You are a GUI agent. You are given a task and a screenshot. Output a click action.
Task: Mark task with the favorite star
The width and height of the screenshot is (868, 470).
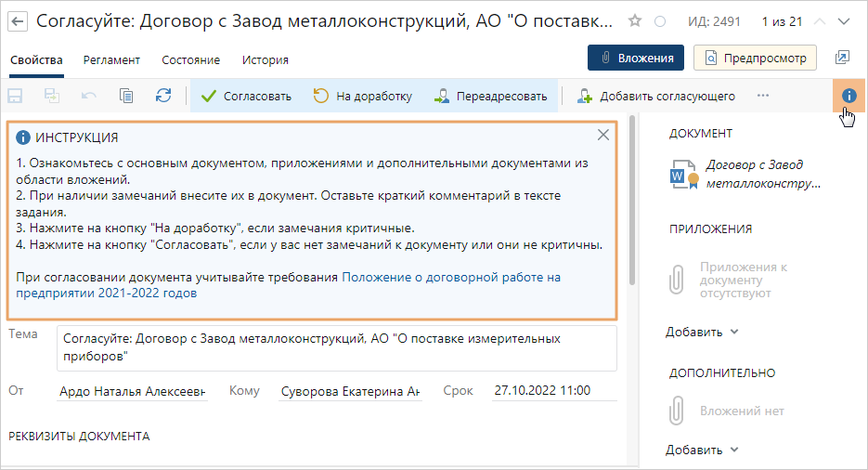635,20
